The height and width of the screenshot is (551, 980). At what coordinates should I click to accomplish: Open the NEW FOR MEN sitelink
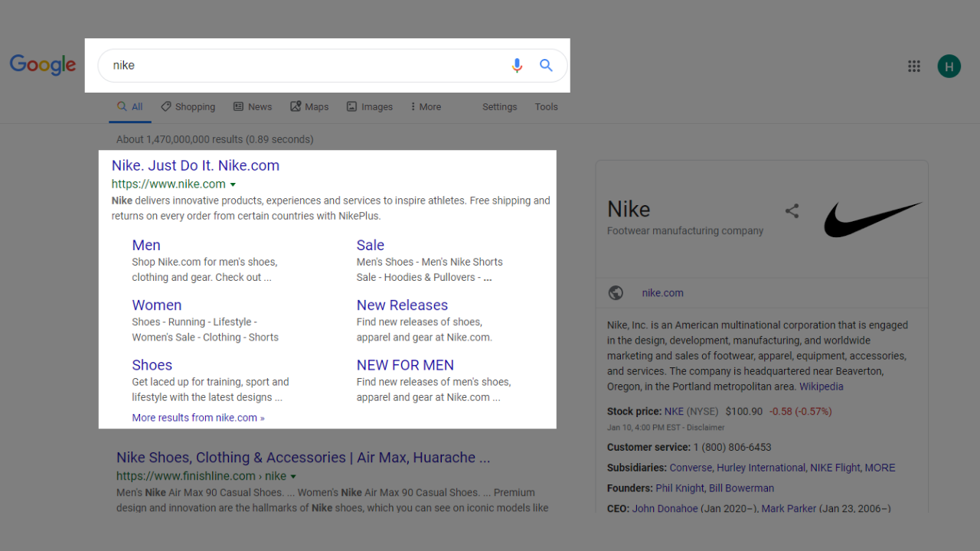pyautogui.click(x=405, y=365)
